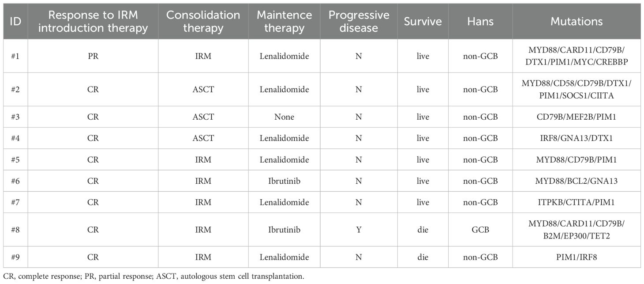The image size is (644, 284).
Task: Select the Y progressive disease cell
Action: [359, 230]
